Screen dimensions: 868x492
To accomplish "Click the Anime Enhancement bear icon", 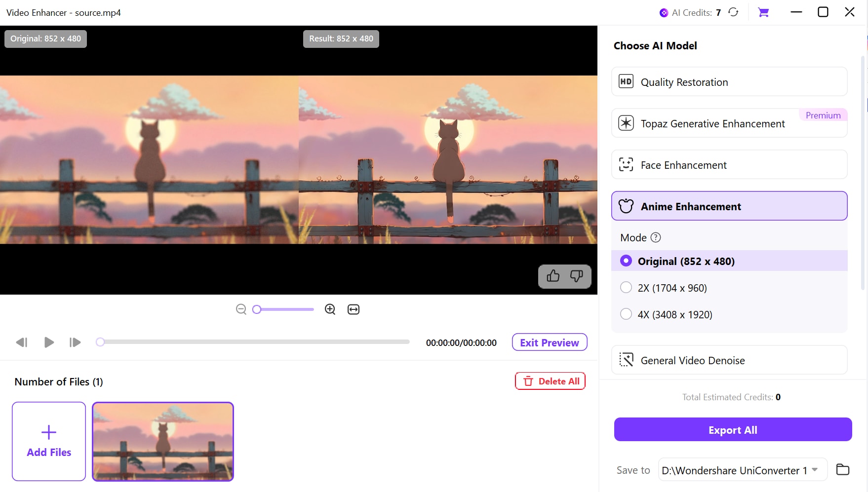I will tap(626, 206).
